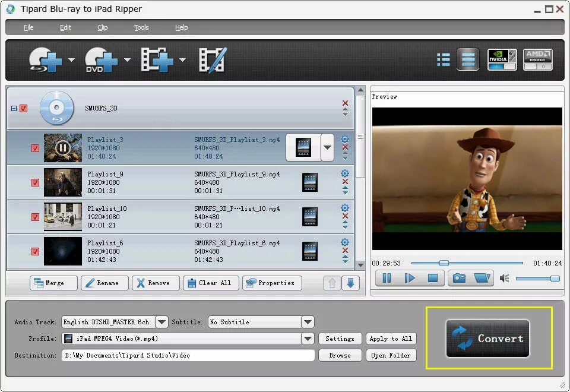Uncheck the SMURFS_3D disc checkbox

coord(24,108)
